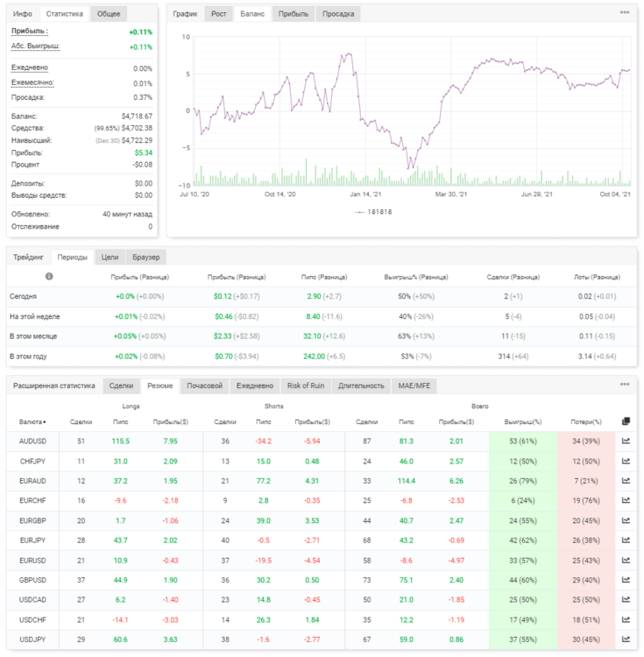Image resolution: width=644 pixels, height=657 pixels.
Task: Open the EURCHF row chart icon
Action: click(x=626, y=500)
